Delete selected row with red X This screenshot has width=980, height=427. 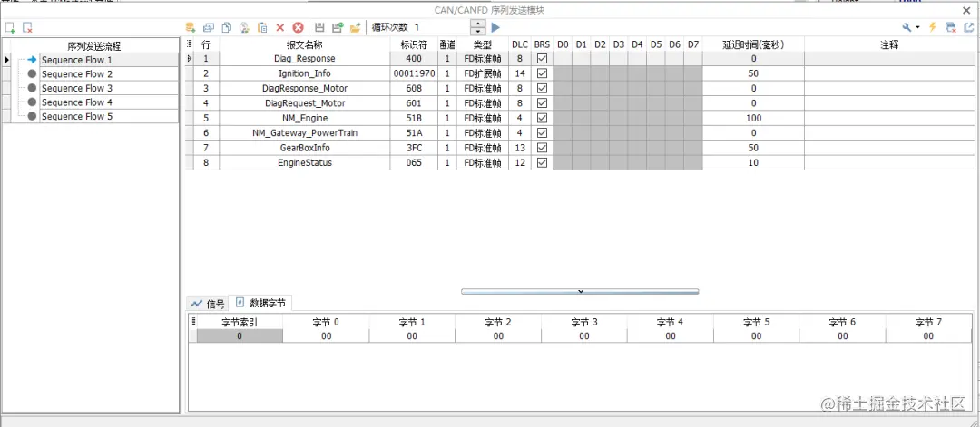280,27
